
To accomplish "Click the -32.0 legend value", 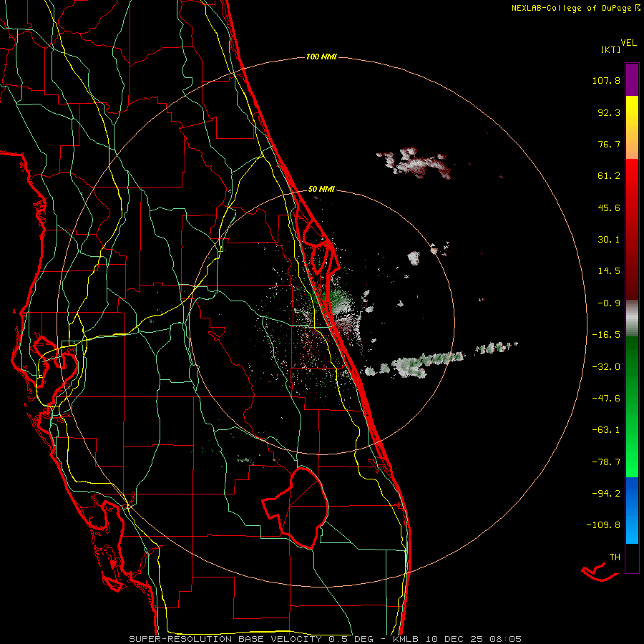I will coord(606,367).
